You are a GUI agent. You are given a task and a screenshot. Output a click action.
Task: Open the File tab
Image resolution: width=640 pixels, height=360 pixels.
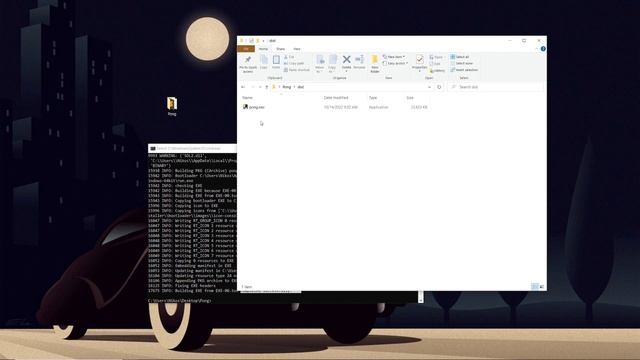point(246,49)
